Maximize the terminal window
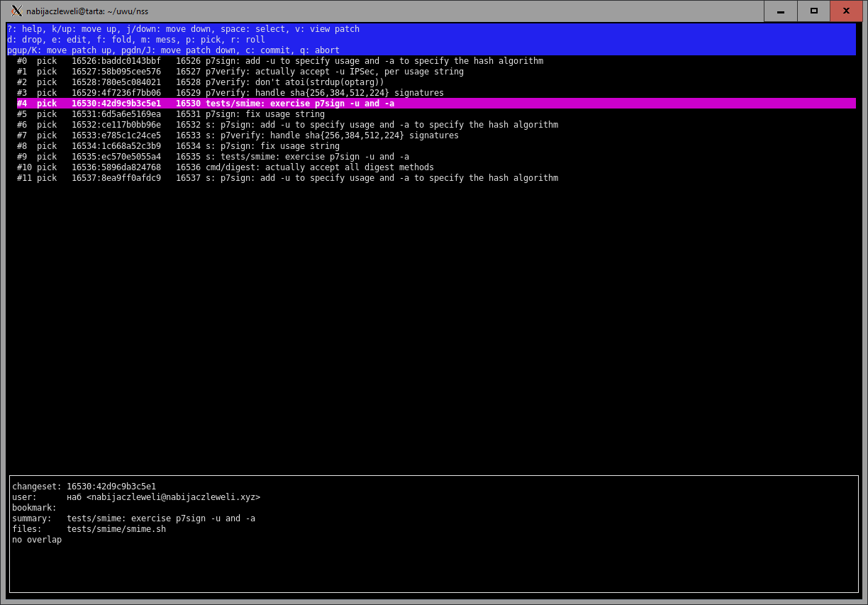Viewport: 868px width, 605px height. 814,11
